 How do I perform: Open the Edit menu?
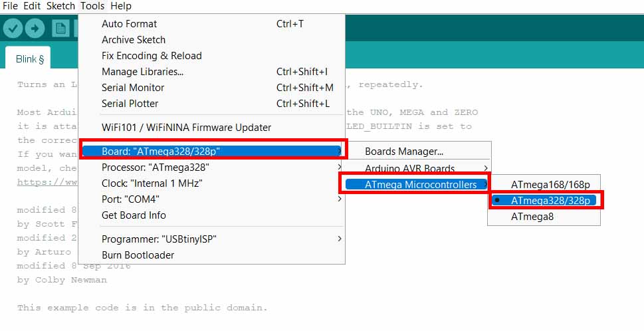32,6
